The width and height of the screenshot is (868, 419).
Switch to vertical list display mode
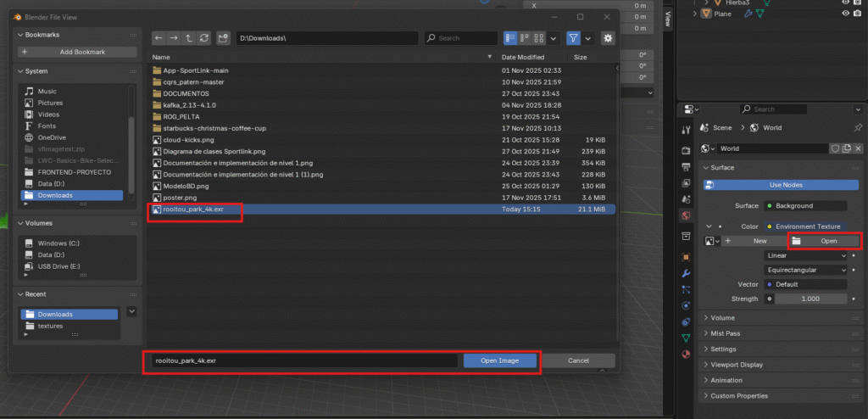click(x=510, y=38)
